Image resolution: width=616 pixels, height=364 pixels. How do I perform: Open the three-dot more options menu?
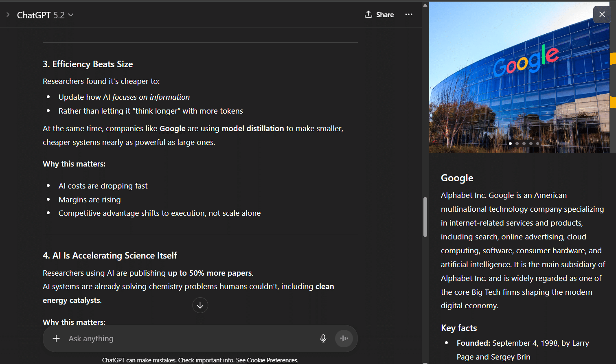[x=409, y=15]
